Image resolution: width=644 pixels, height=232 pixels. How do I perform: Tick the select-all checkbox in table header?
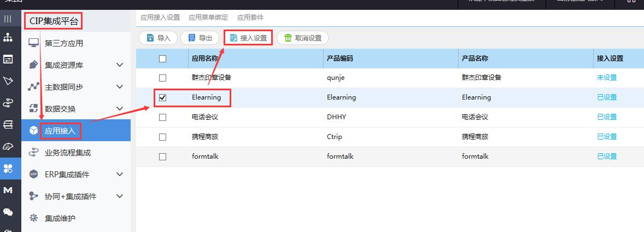(163, 59)
